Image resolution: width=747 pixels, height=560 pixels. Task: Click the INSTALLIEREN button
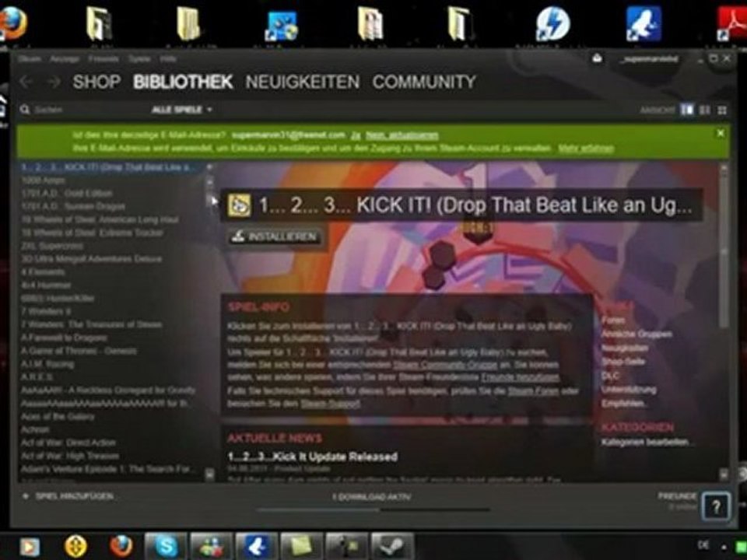click(x=275, y=236)
